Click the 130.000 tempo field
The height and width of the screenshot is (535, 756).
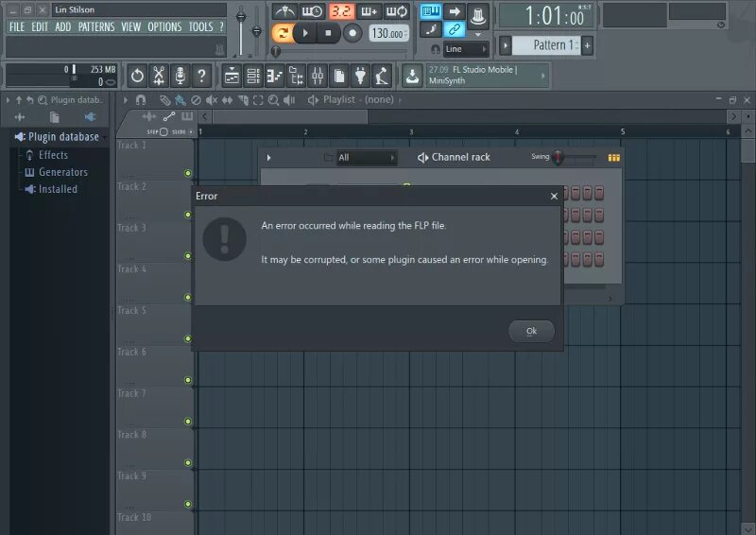[x=388, y=33]
